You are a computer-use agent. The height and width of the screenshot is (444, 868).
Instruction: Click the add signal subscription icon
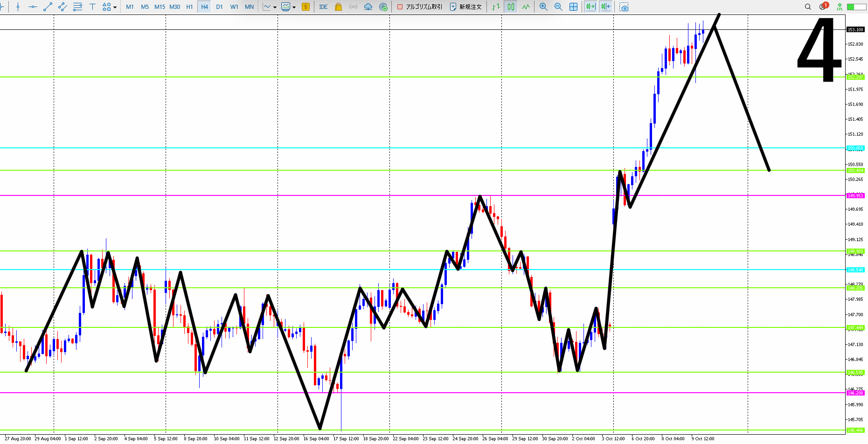383,7
